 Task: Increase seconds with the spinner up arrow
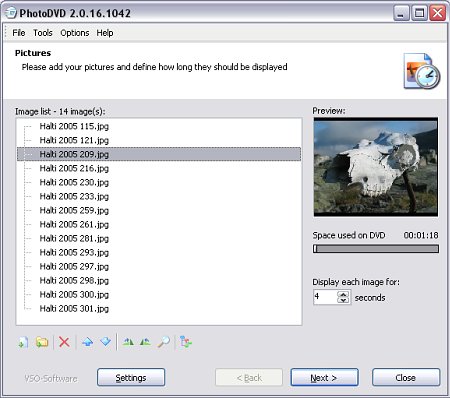(x=343, y=294)
